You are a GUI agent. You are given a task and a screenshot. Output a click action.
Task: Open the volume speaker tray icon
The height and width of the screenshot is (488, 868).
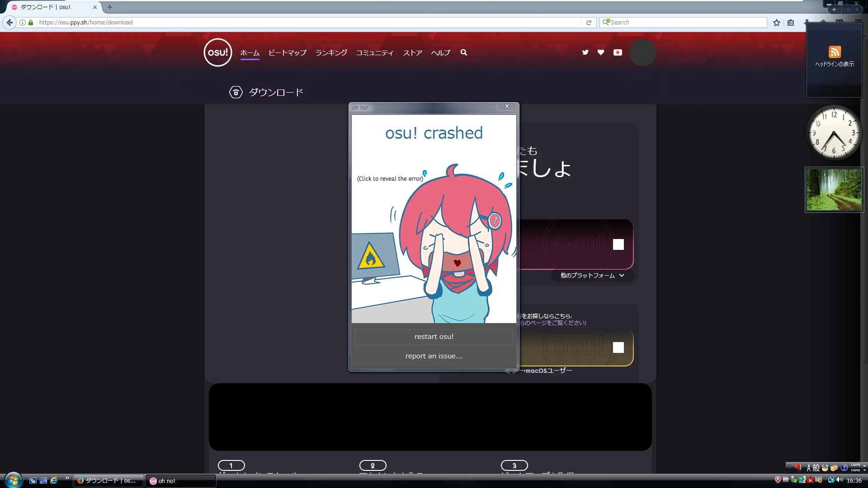[840, 480]
